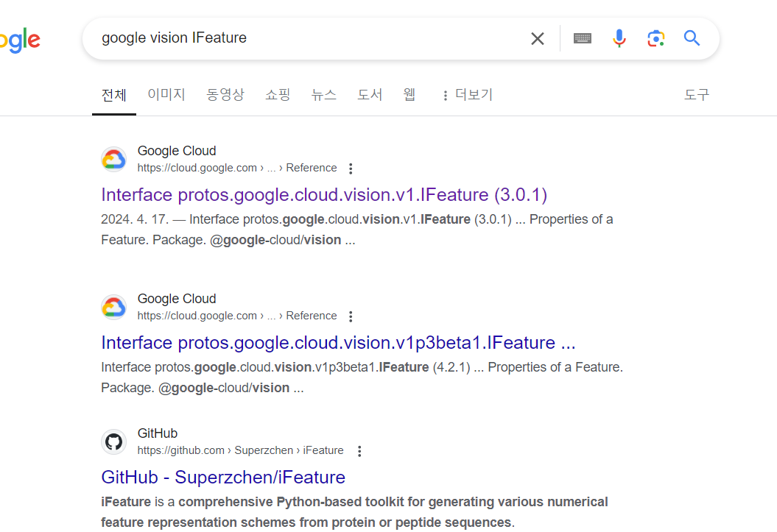The width and height of the screenshot is (777, 532).
Task: Click the GitHub site name text
Action: tap(157, 433)
